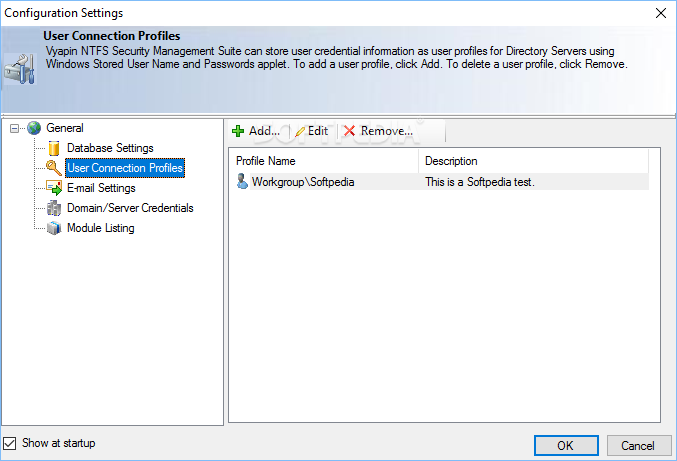The width and height of the screenshot is (677, 461).
Task: Toggle the Show at startup checkbox
Action: click(10, 443)
